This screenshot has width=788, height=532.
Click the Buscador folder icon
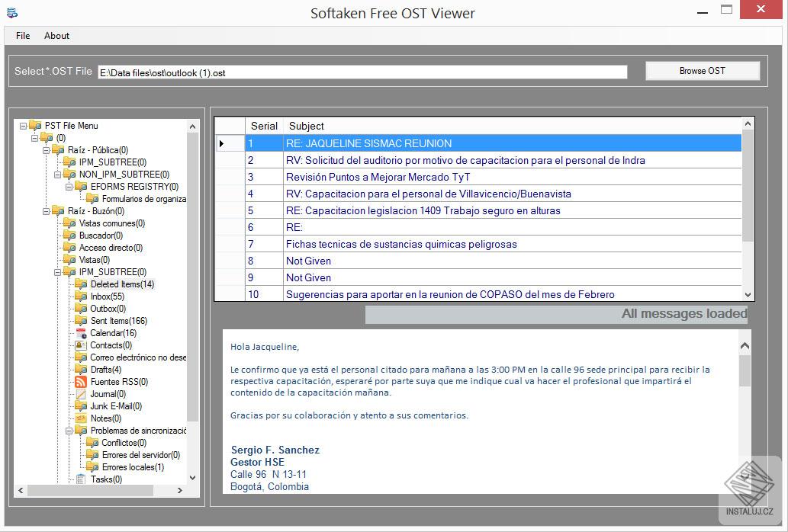[x=70, y=236]
